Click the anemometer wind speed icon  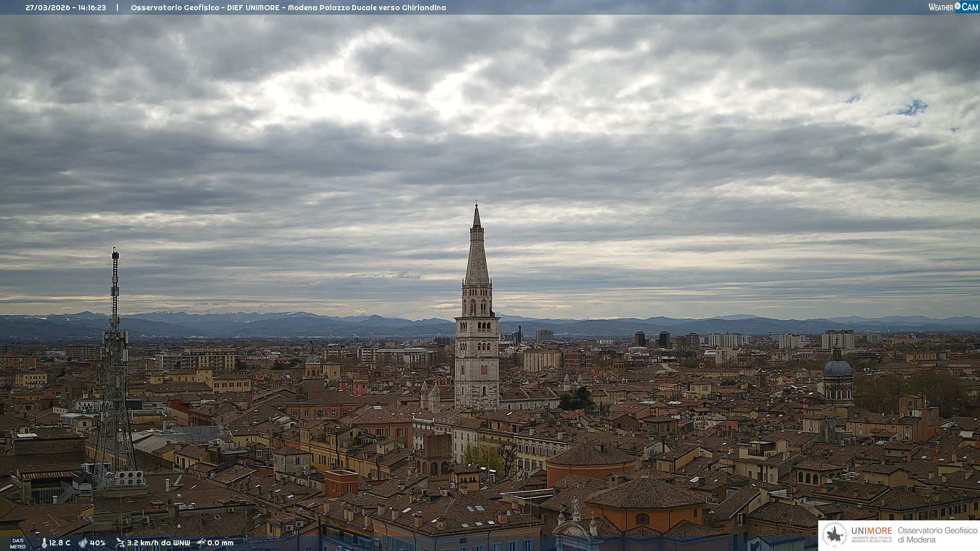(120, 543)
